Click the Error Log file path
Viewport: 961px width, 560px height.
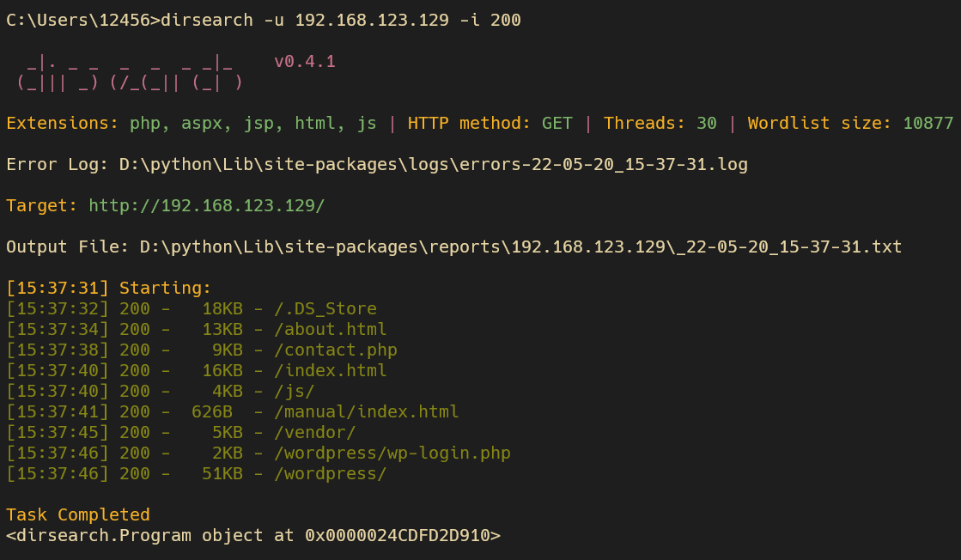tap(434, 164)
